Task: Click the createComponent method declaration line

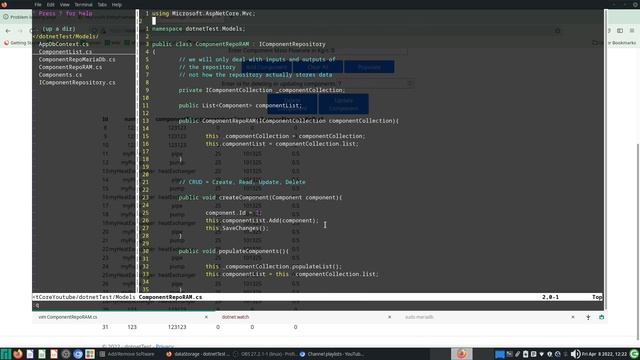Action: pyautogui.click(x=260, y=198)
